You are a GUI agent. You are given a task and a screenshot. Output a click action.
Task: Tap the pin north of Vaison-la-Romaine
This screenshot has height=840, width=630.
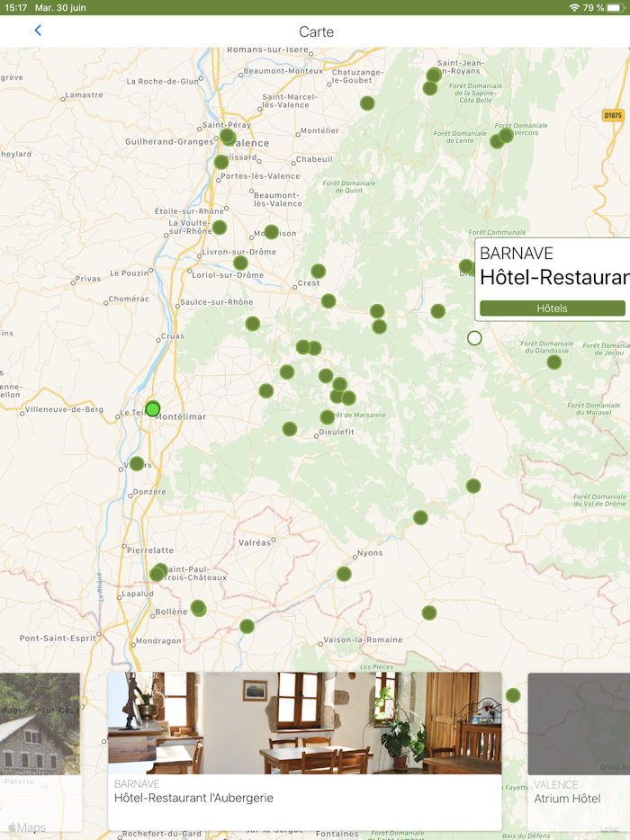tap(429, 612)
